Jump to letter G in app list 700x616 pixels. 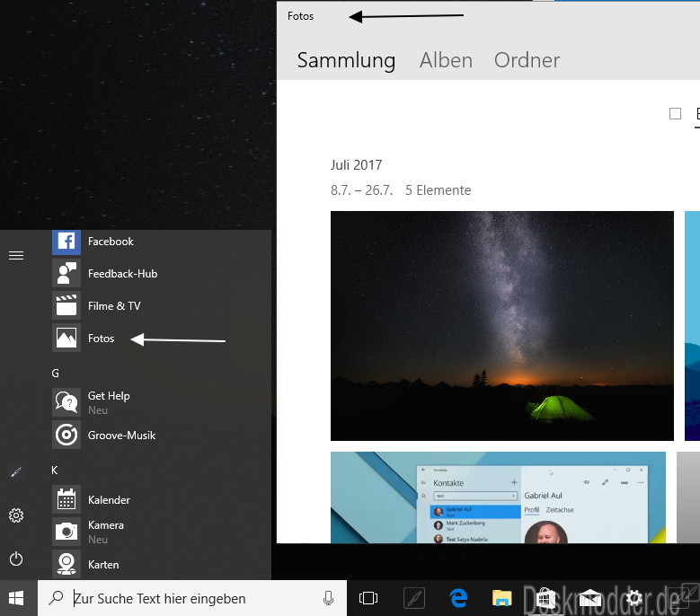pyautogui.click(x=56, y=373)
